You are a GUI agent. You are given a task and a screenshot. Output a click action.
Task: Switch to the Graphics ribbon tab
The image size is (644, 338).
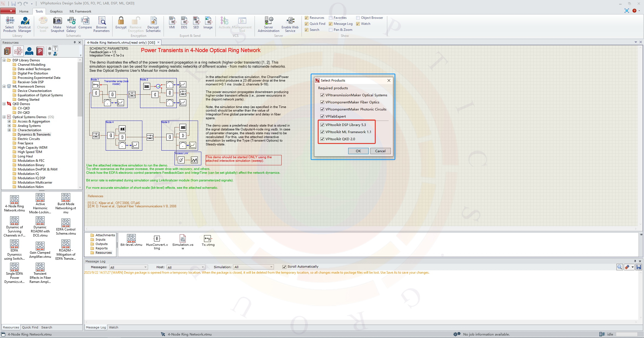tap(56, 11)
